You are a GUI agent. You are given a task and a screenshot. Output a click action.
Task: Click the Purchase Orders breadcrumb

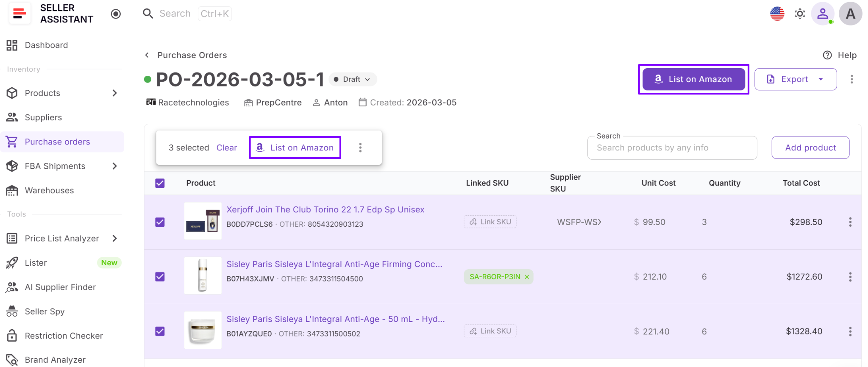click(x=192, y=55)
